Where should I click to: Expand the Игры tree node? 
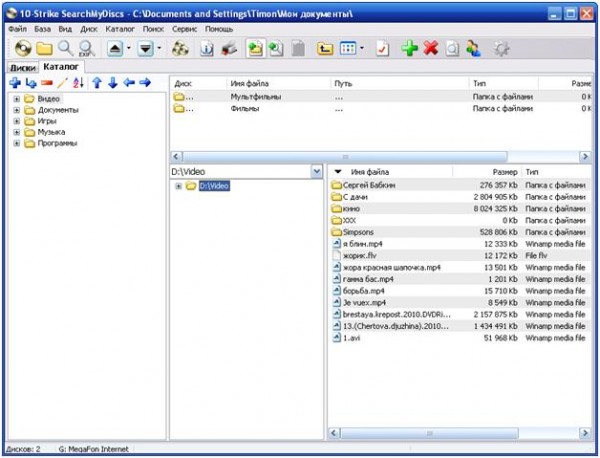coord(17,121)
